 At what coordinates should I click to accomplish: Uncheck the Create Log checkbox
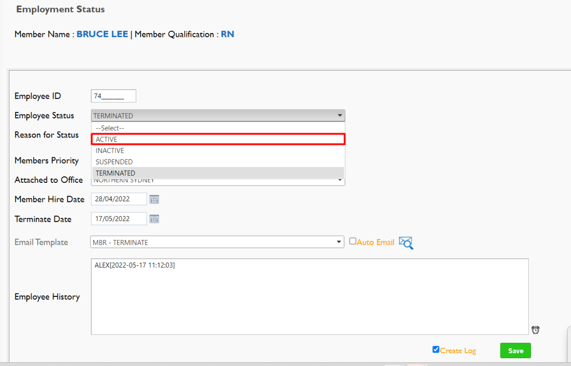pyautogui.click(x=436, y=349)
